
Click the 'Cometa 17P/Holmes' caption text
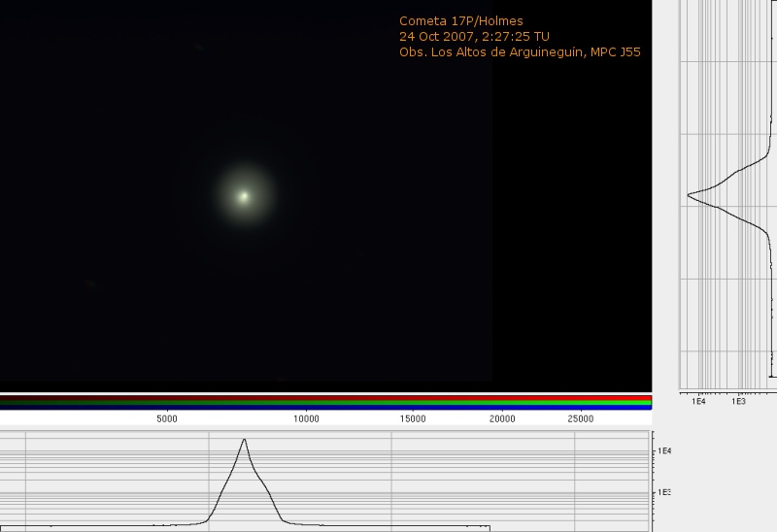tap(460, 20)
